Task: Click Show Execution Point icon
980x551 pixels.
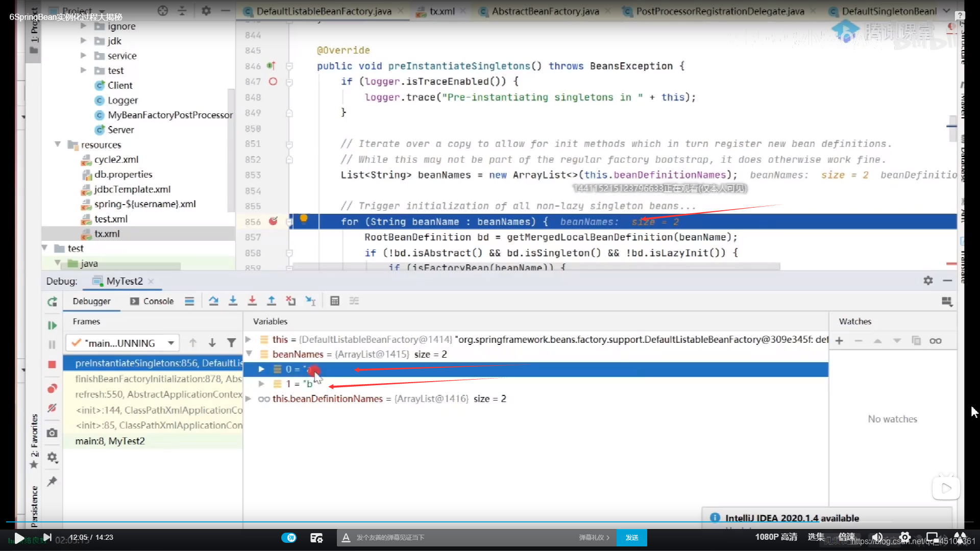Action: [189, 301]
